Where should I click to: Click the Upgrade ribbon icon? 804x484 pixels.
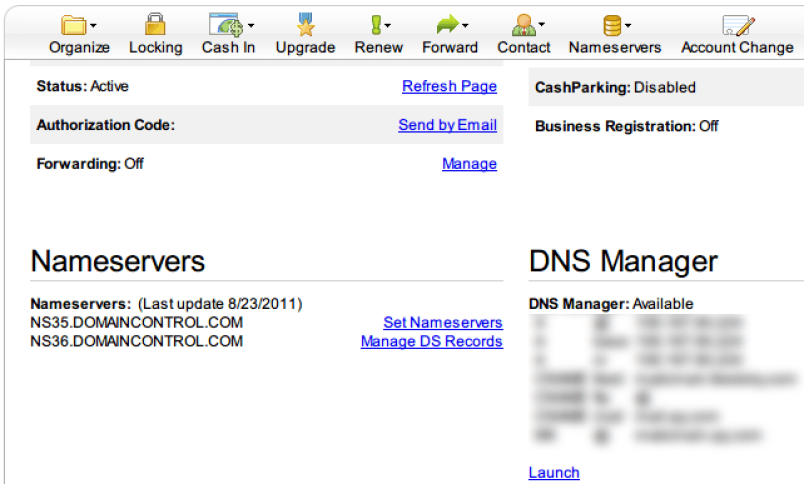click(305, 25)
